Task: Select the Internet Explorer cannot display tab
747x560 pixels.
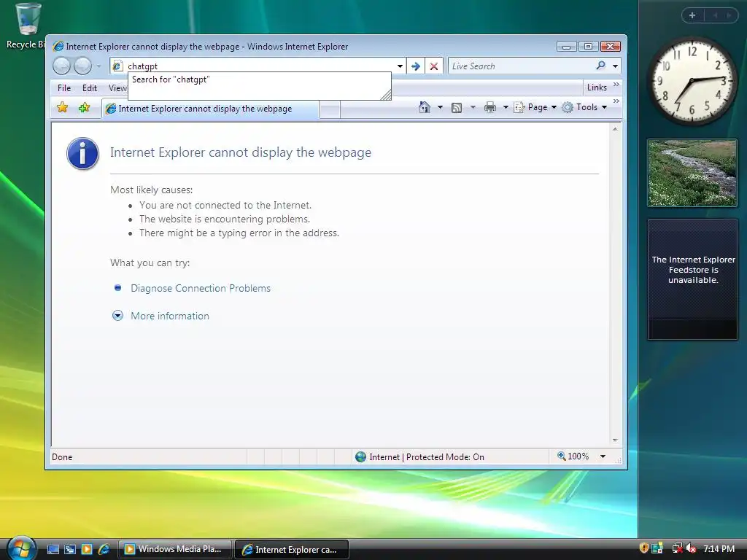Action: click(x=209, y=109)
